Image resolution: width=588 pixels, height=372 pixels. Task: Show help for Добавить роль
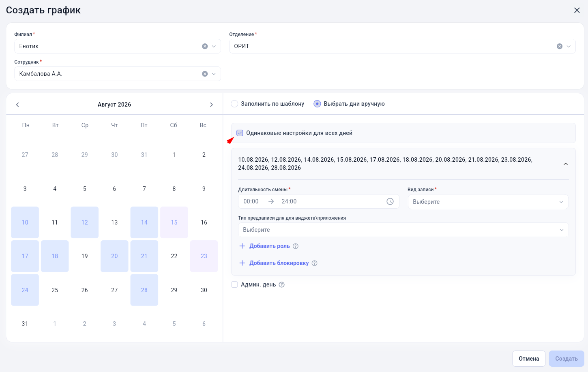[x=296, y=246]
